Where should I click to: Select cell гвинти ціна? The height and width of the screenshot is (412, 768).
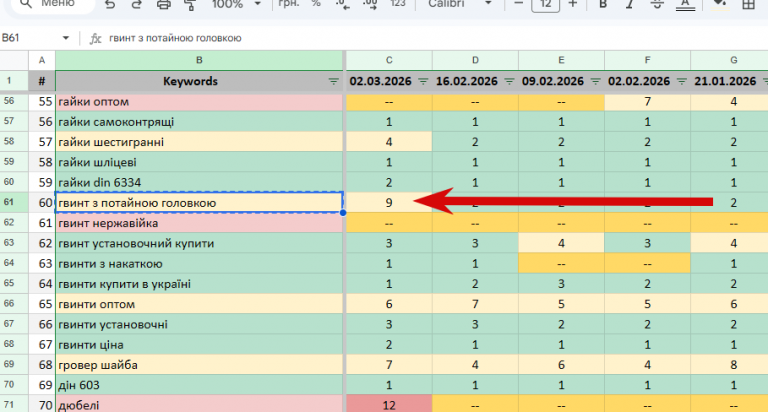[x=199, y=344]
